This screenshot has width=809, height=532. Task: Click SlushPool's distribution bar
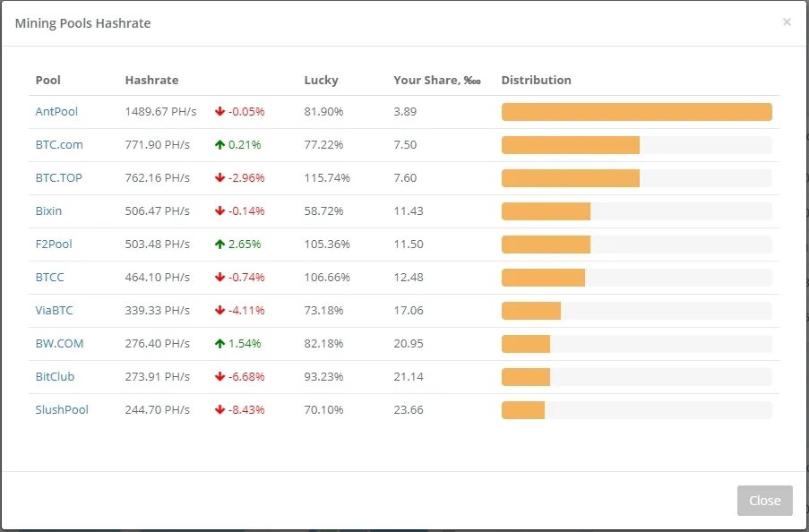(x=637, y=410)
